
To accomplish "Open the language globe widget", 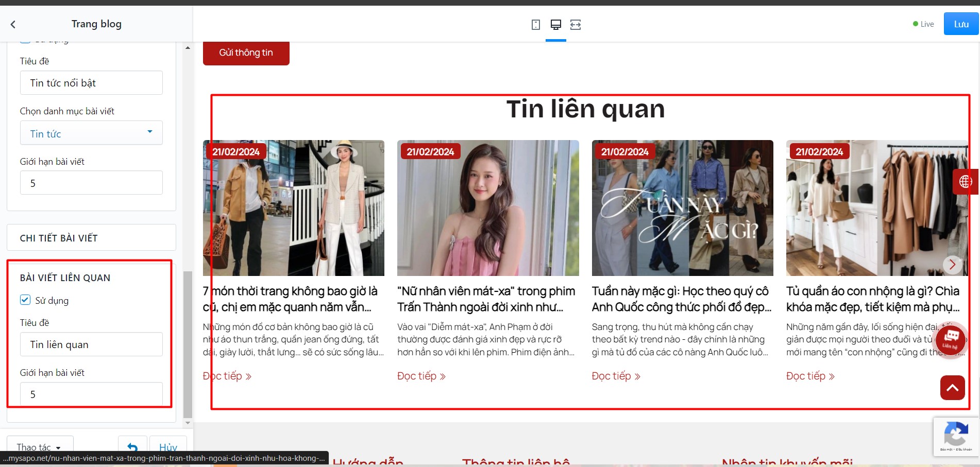I will point(965,181).
